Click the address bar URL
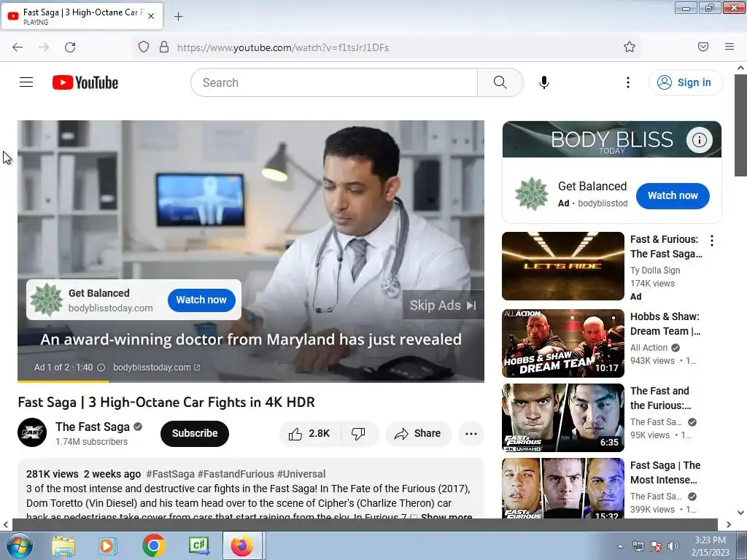 (283, 47)
